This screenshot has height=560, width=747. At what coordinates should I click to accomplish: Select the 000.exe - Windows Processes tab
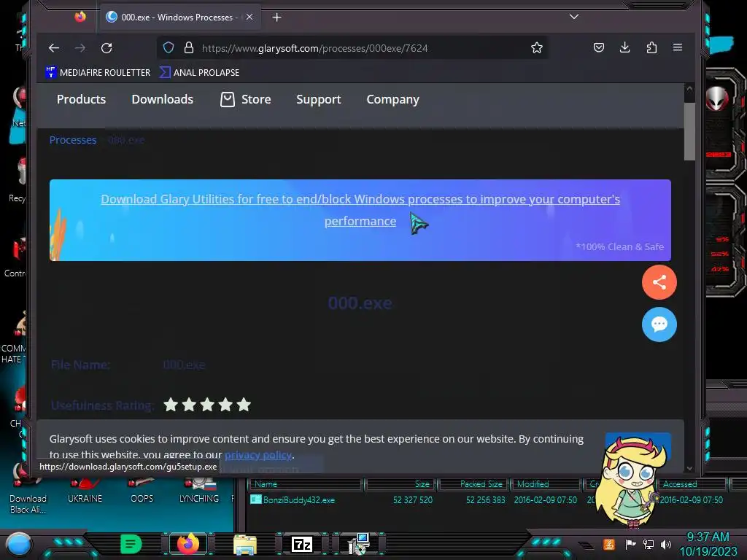tap(180, 17)
